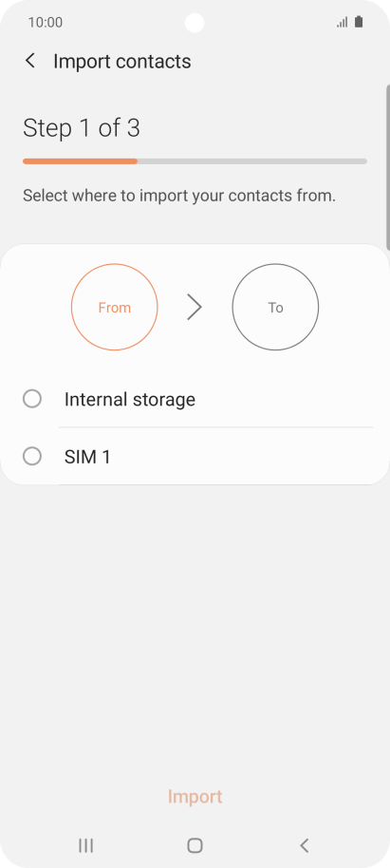Click the 10:00 clock in status bar
Screen dimensions: 390x868
click(46, 22)
